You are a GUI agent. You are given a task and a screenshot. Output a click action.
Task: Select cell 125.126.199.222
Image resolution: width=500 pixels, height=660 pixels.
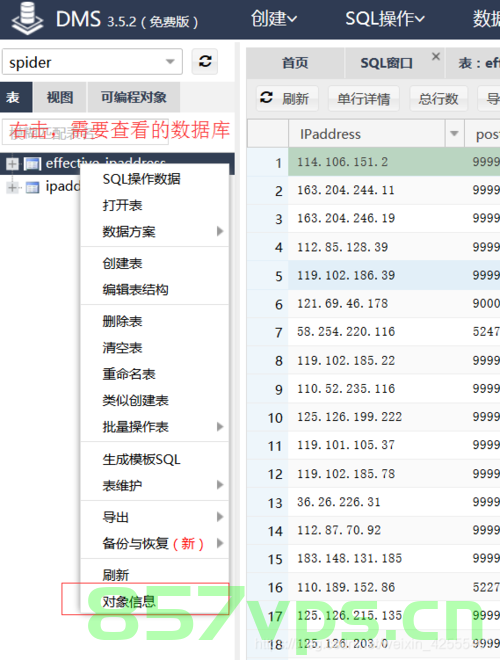tap(376, 417)
